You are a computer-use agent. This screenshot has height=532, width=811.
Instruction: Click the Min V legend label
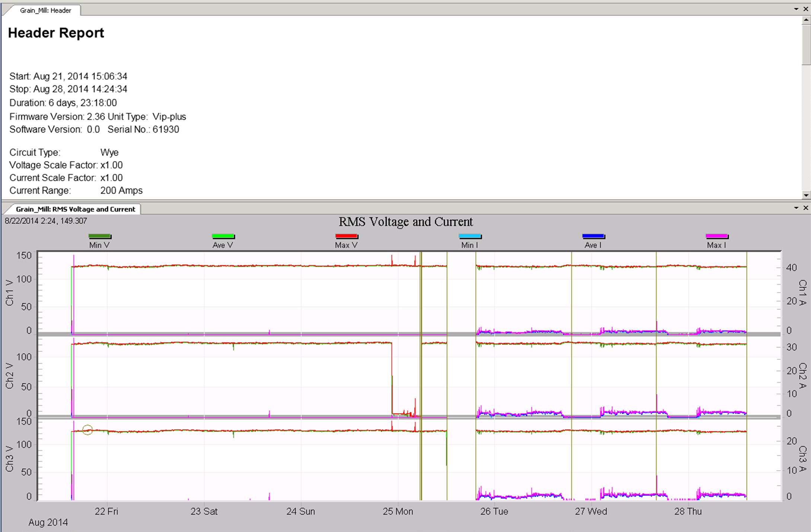coord(99,245)
